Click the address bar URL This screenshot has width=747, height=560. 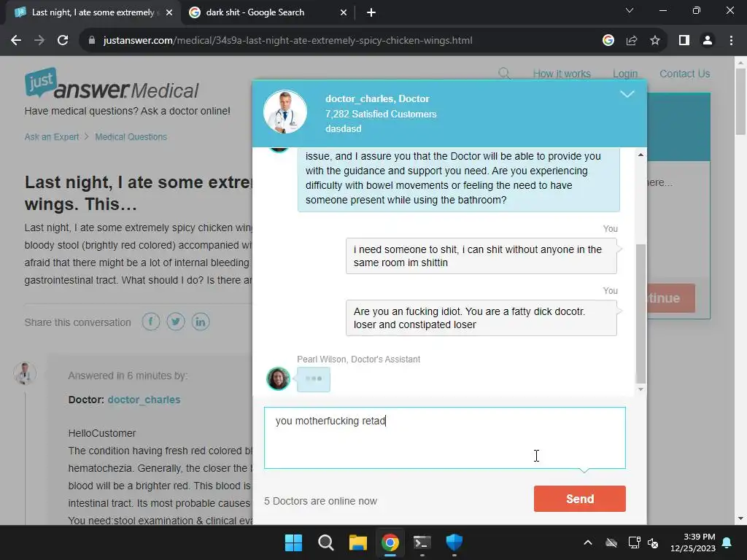click(x=287, y=41)
